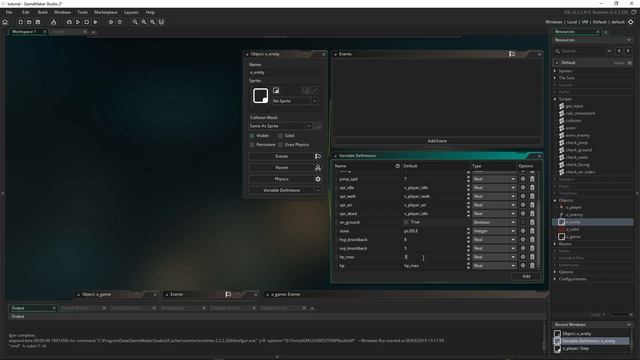Click the hp_max default value cell
Screen dimensions: 640x360
(434, 257)
